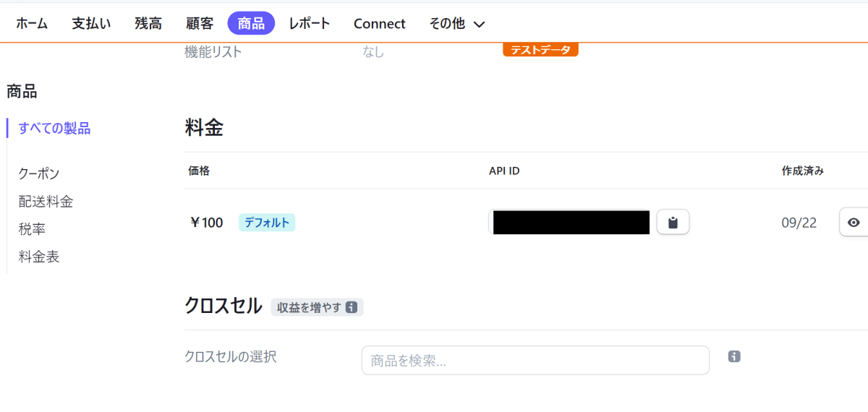Copy the API ID with clipboard icon
Viewport: 868px width, 412px height.
(673, 222)
